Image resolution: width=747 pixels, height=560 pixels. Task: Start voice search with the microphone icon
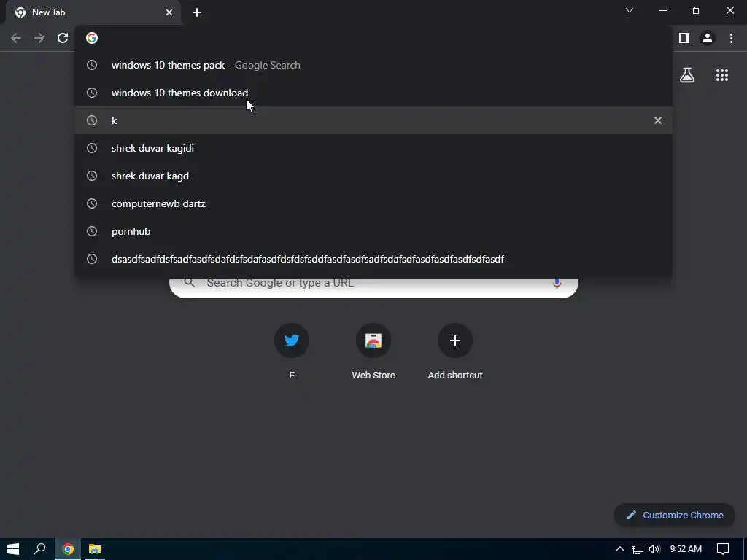(557, 284)
